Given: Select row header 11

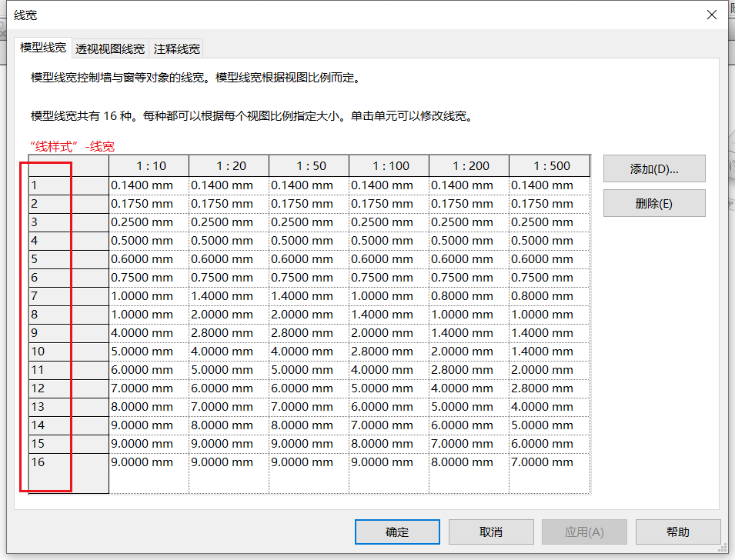Looking at the screenshot, I should click(69, 370).
